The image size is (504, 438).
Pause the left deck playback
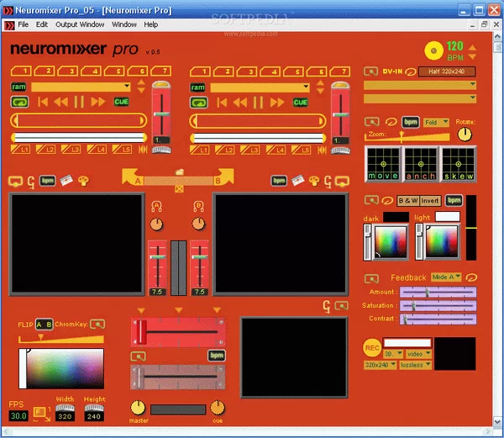coord(79,103)
